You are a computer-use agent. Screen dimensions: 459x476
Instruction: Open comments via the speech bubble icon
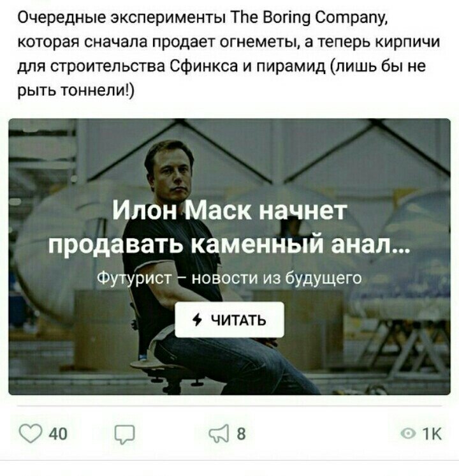point(124,434)
